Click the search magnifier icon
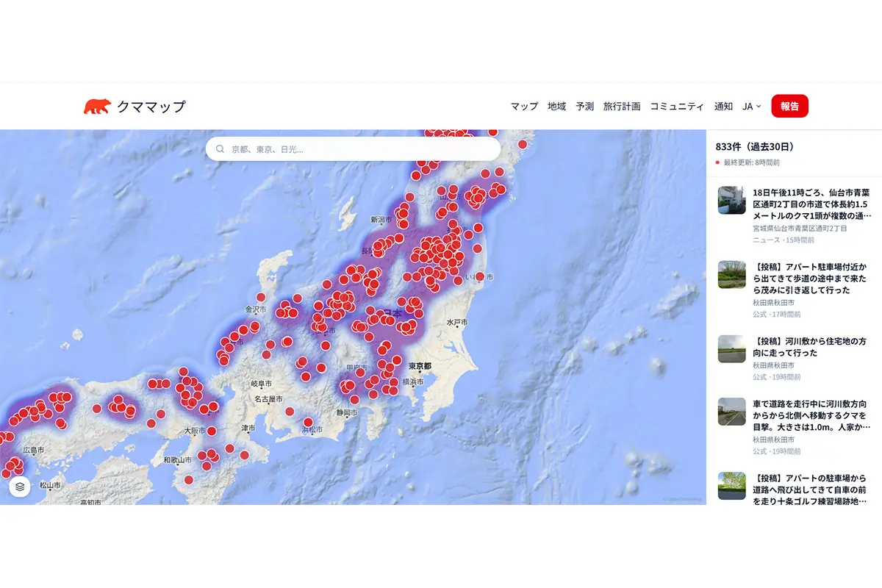Viewport: 882px width, 588px height. (x=220, y=149)
